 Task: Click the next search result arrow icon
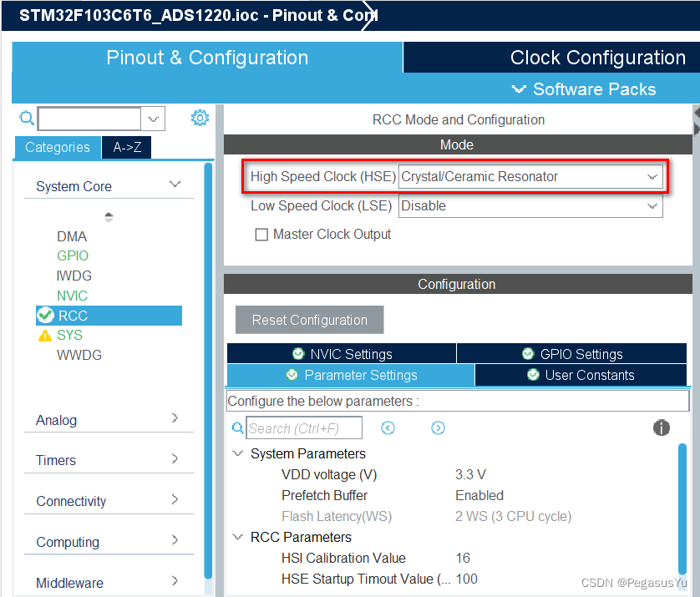(438, 428)
